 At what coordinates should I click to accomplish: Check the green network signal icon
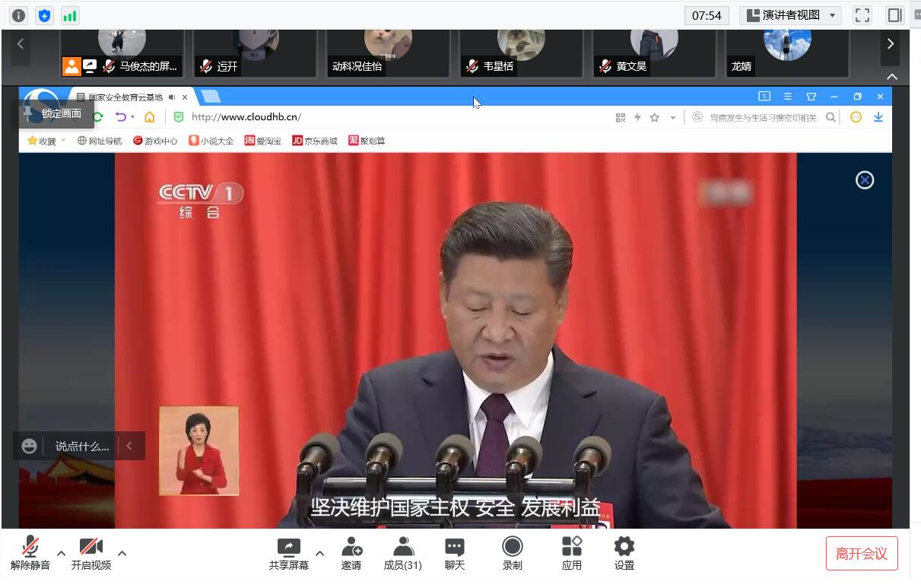[x=70, y=15]
